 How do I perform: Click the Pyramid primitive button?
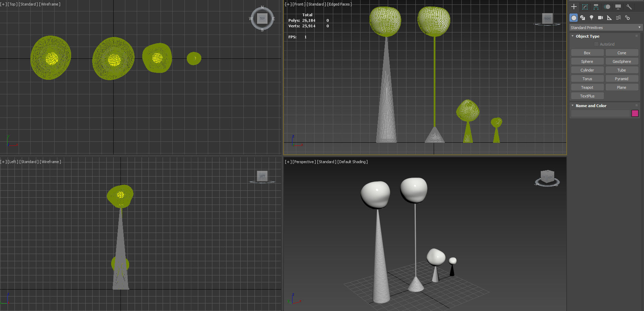coord(622,79)
